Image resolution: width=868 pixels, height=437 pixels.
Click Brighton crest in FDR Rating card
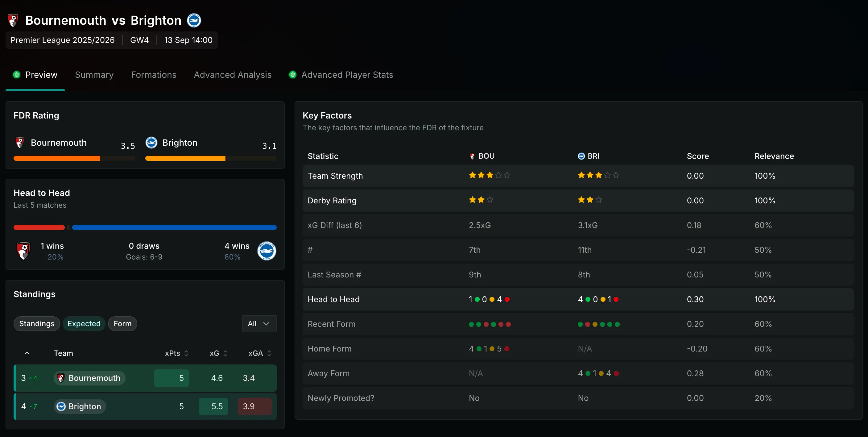151,143
